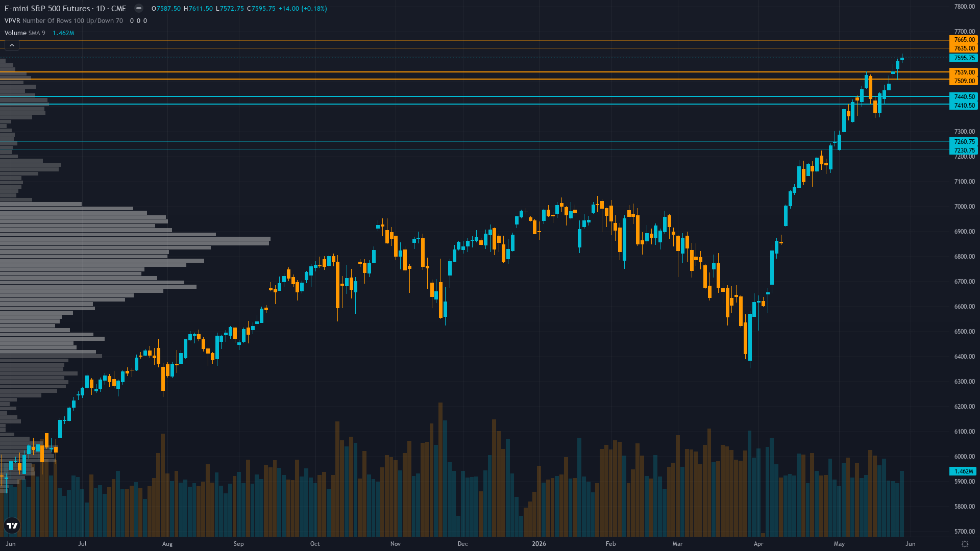This screenshot has width=980, height=551.
Task: Click the change value +14.00 (+0.18%)
Action: click(x=303, y=9)
